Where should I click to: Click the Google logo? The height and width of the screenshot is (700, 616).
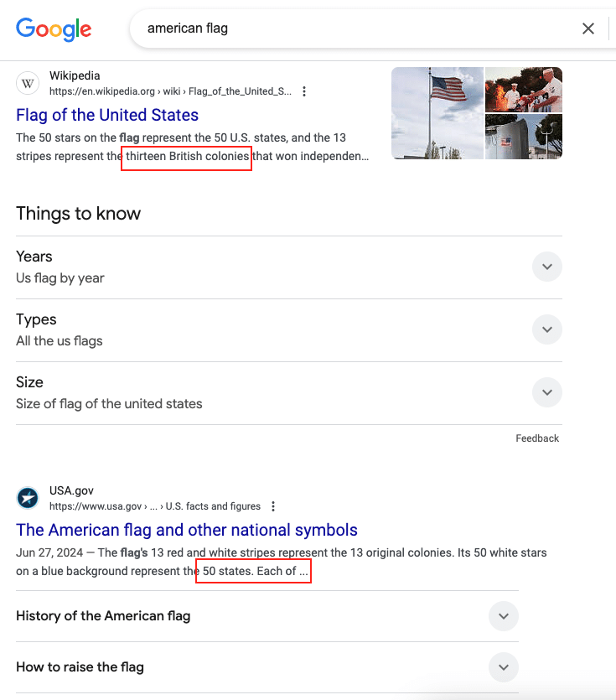[54, 29]
